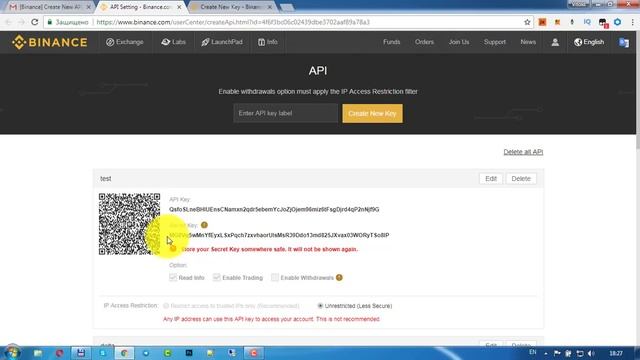
Task: Click the Enable Withdrawals help icon
Action: pyautogui.click(x=339, y=278)
